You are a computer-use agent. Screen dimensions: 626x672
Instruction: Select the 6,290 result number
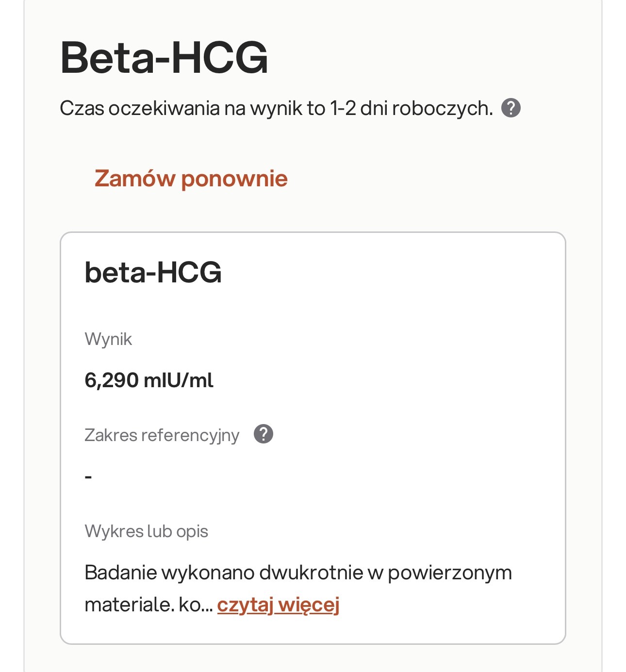tap(112, 380)
